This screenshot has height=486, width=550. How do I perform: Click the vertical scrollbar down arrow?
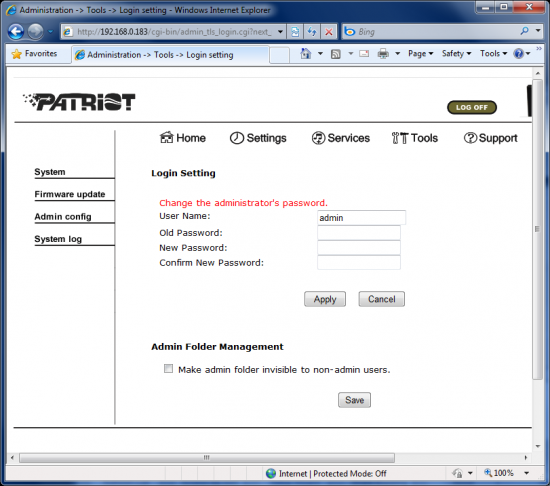click(x=537, y=446)
